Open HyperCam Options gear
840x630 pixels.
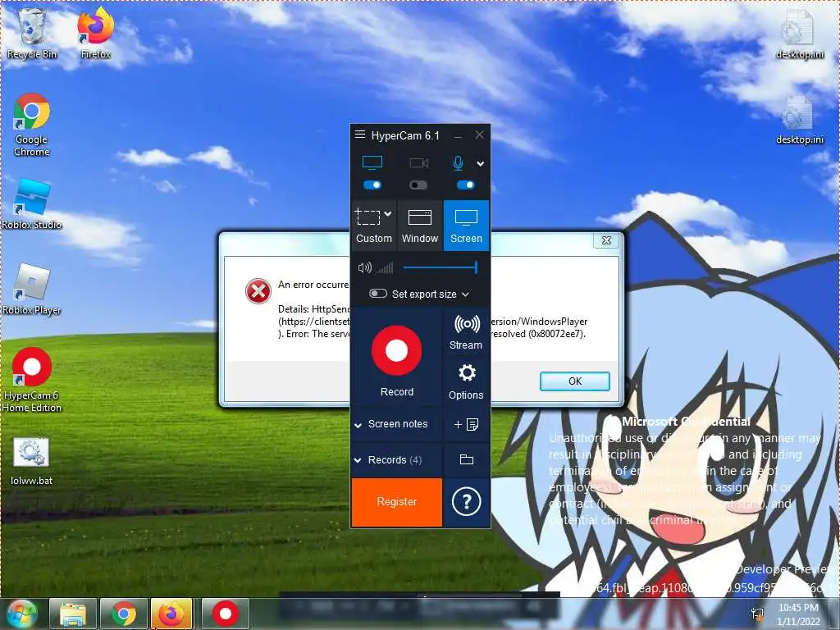(466, 381)
